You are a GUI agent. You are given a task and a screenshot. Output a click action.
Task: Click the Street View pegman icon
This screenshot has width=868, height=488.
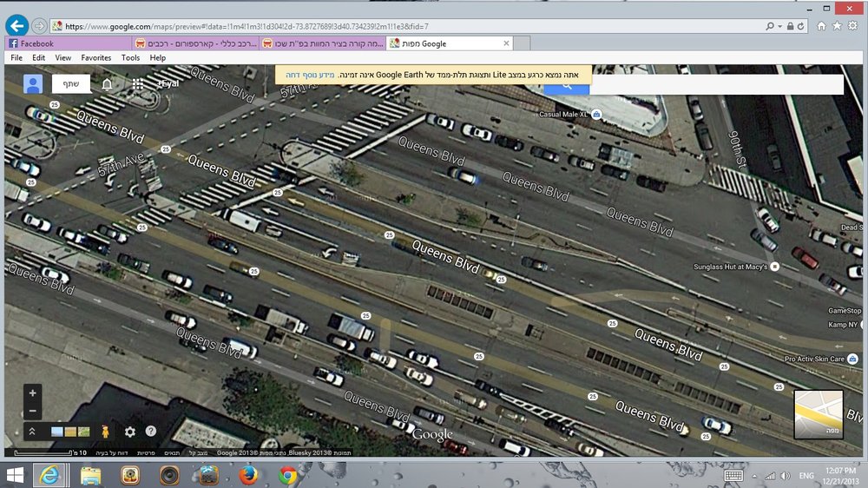(x=105, y=432)
